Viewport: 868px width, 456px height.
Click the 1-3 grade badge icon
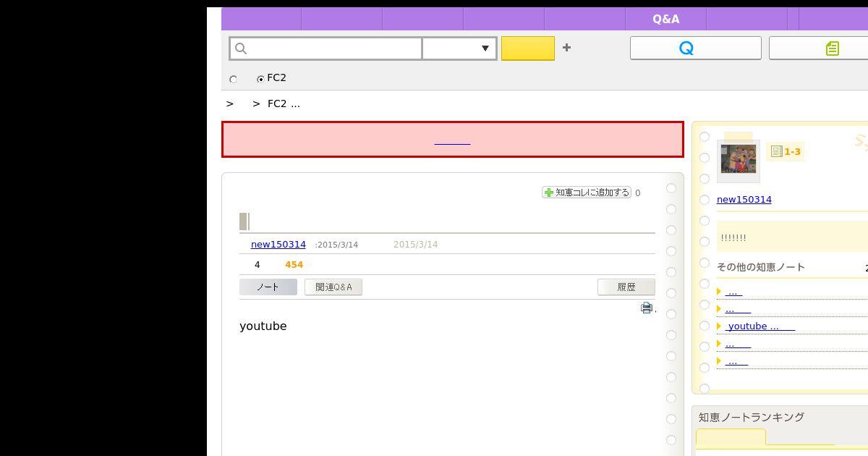[x=786, y=151]
